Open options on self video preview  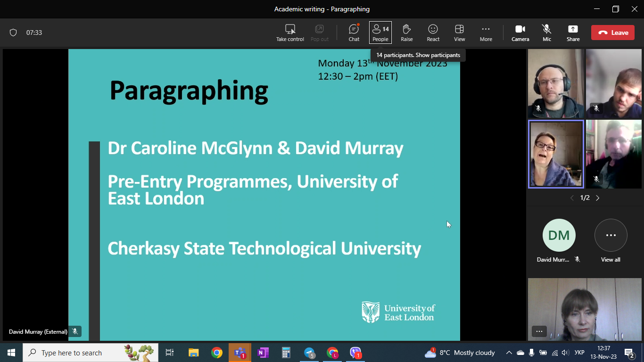[539, 331]
